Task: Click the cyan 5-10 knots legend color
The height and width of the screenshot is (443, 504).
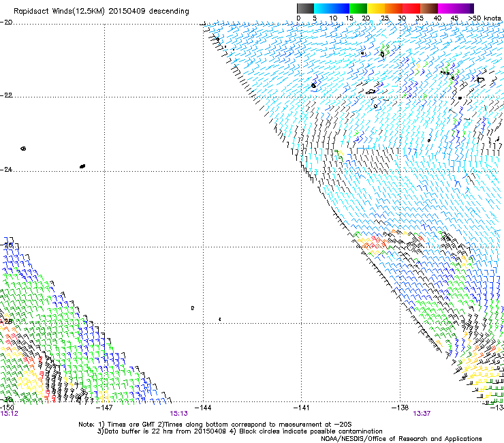Action: 323,8
